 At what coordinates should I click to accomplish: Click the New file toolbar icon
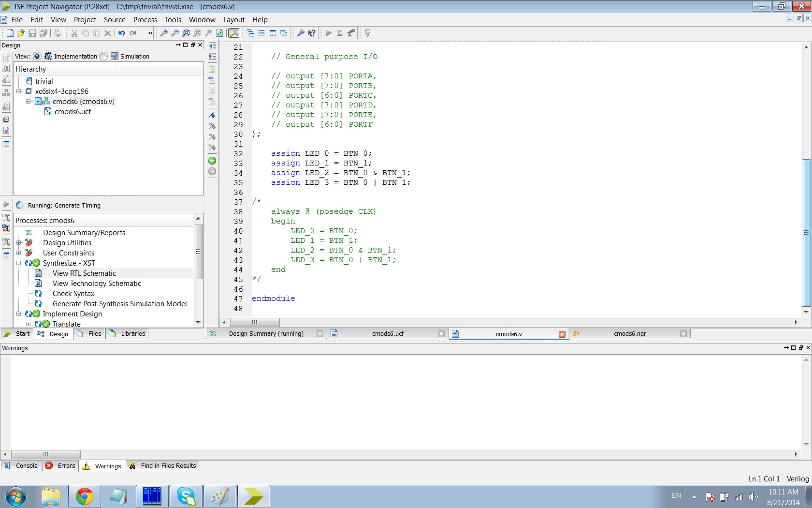(10, 33)
